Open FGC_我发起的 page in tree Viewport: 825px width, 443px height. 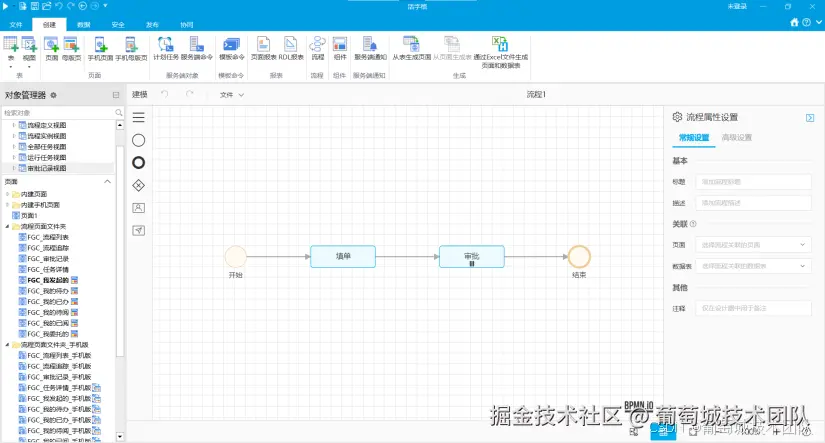click(x=48, y=280)
